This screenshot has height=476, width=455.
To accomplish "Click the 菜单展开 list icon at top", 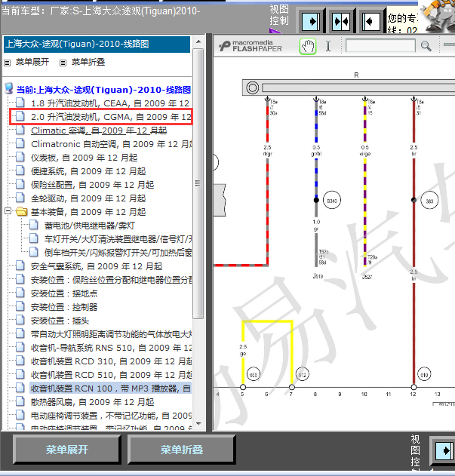I will pos(7,63).
